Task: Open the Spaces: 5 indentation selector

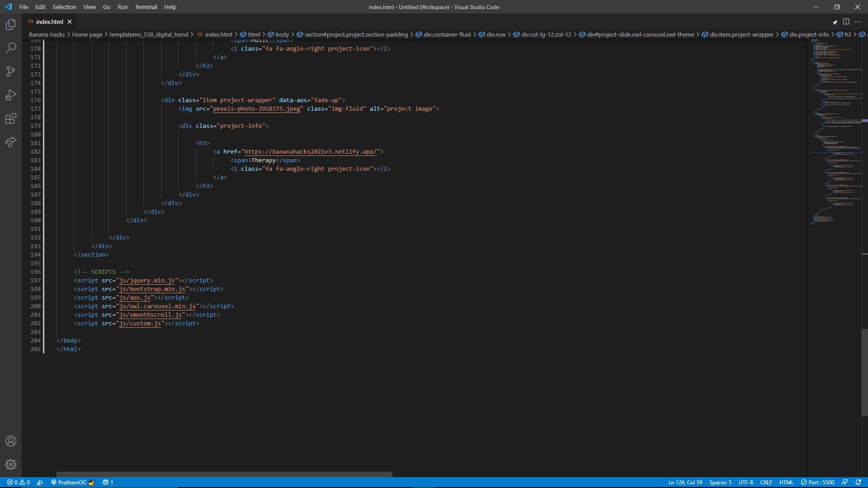Action: tap(720, 482)
